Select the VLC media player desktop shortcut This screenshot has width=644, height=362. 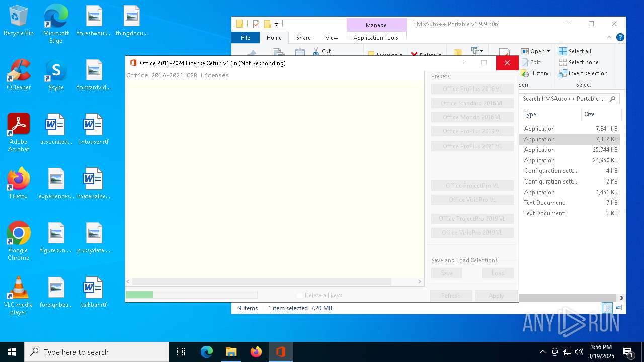[x=19, y=296]
